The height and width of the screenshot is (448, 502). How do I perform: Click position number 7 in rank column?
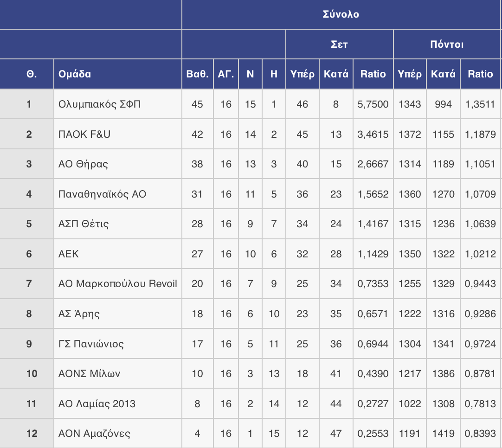coord(29,283)
